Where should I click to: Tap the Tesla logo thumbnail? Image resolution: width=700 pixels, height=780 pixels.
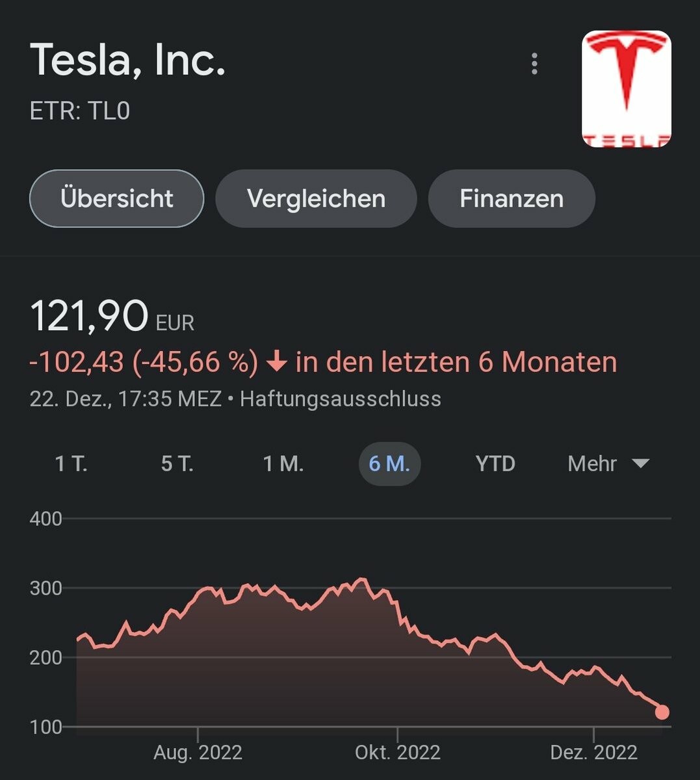click(626, 89)
